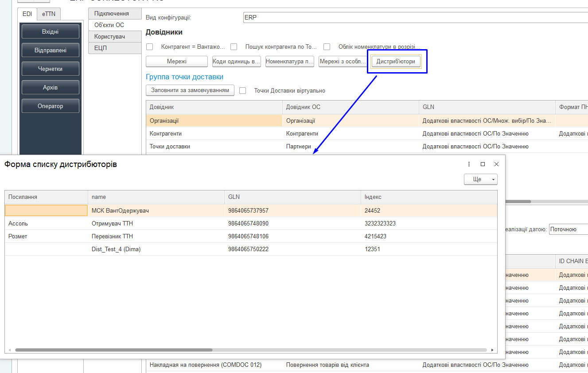Toggle Облік номенклатури в розрізі checkbox
Viewport: 588px width, 373px height.
(x=327, y=47)
